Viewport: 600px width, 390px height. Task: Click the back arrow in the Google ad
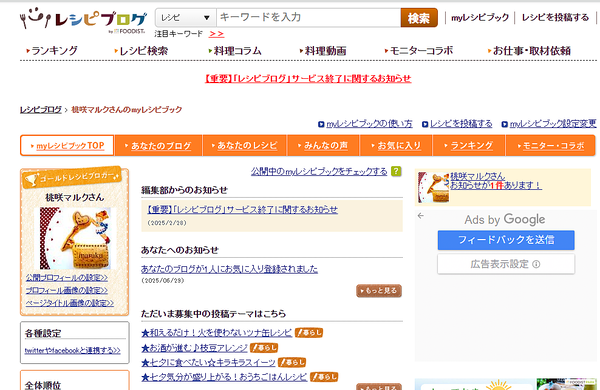(421, 216)
